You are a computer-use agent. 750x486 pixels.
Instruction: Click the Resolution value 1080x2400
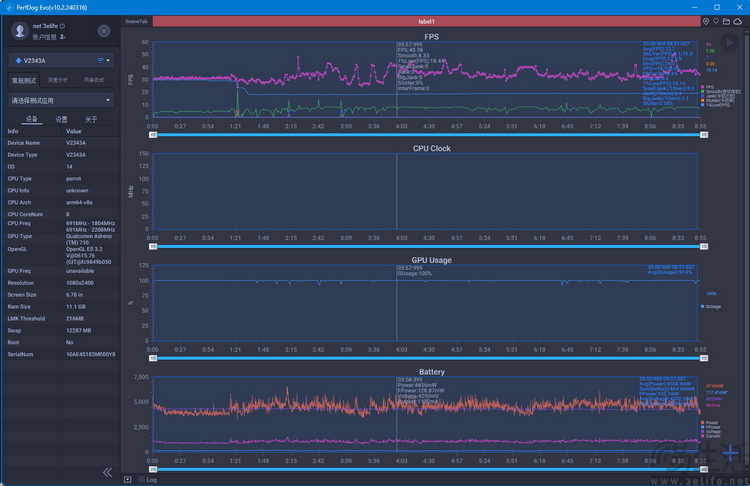[80, 283]
